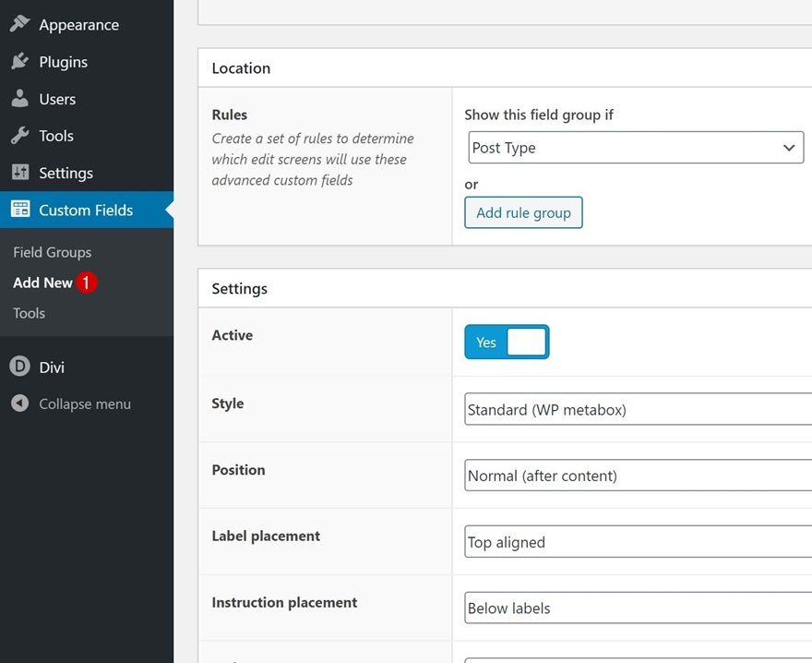Image resolution: width=812 pixels, height=663 pixels.
Task: Click the Tools wrench icon
Action: pos(19,136)
